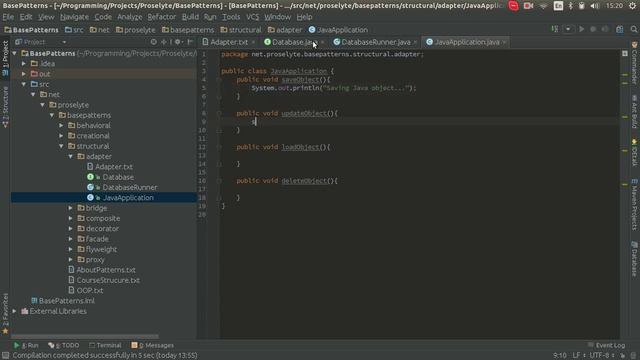Close the JavaApplication.java tab
The width and height of the screenshot is (640, 360).
[504, 42]
